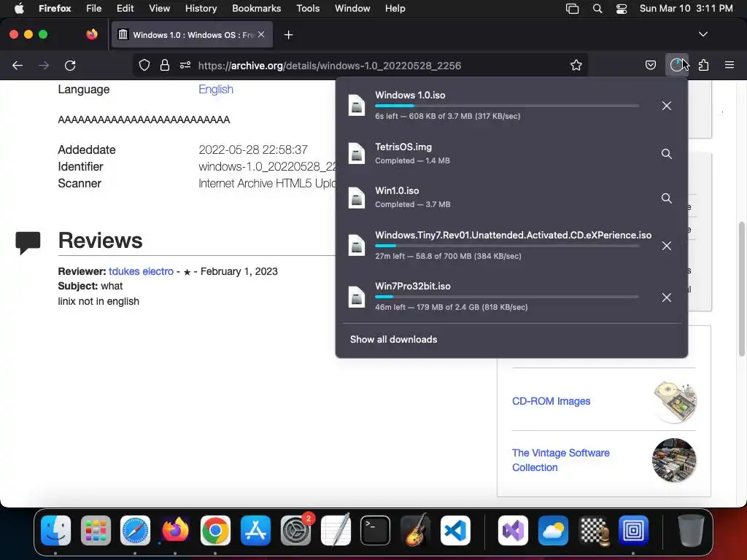The image size is (747, 560).
Task: Toggle the Downloads toolbar button
Action: [676, 65]
